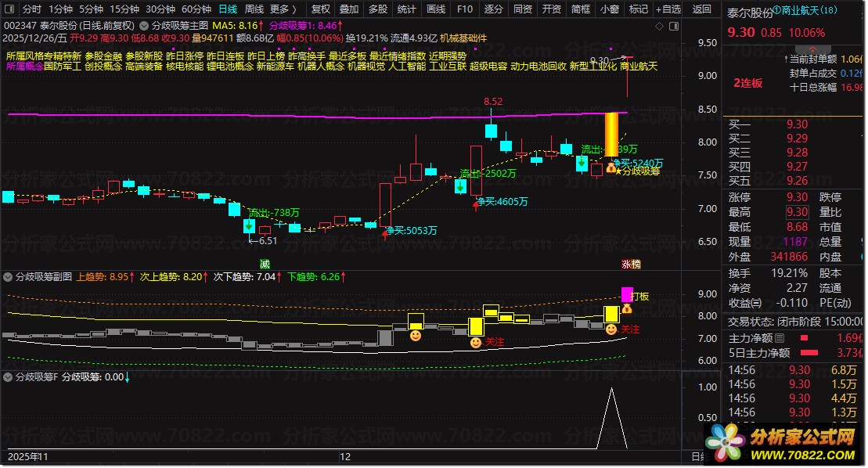Viewport: 868px width, 468px height.
Task: Collapse the 分歧吸筹F panel circle toggle
Action: 9,376
